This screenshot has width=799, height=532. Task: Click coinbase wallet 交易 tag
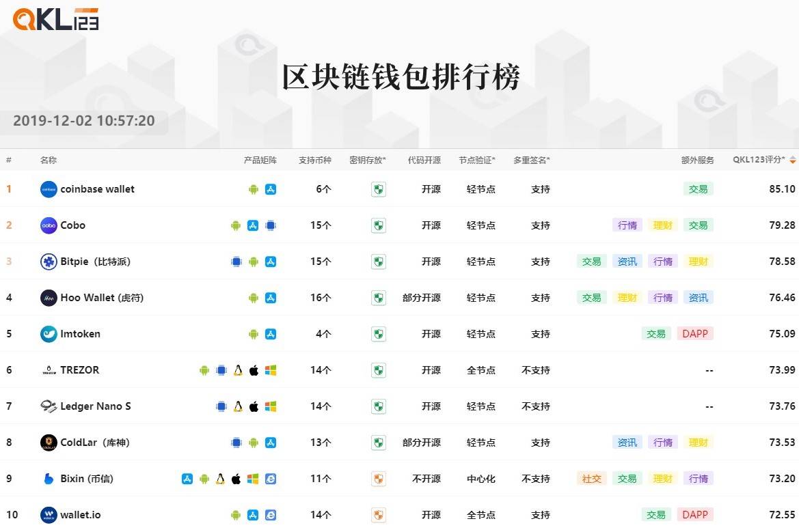pyautogui.click(x=698, y=189)
